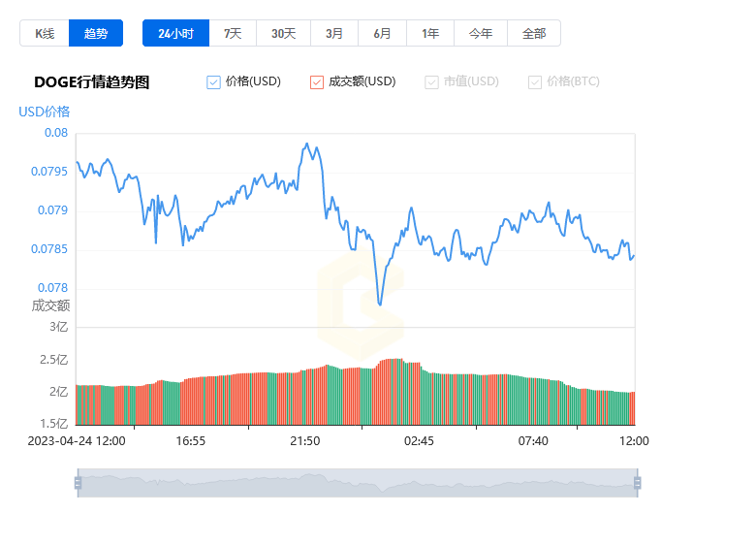The height and width of the screenshot is (546, 756).
Task: Enable the 价格(BTC) checkbox
Action: [x=535, y=82]
